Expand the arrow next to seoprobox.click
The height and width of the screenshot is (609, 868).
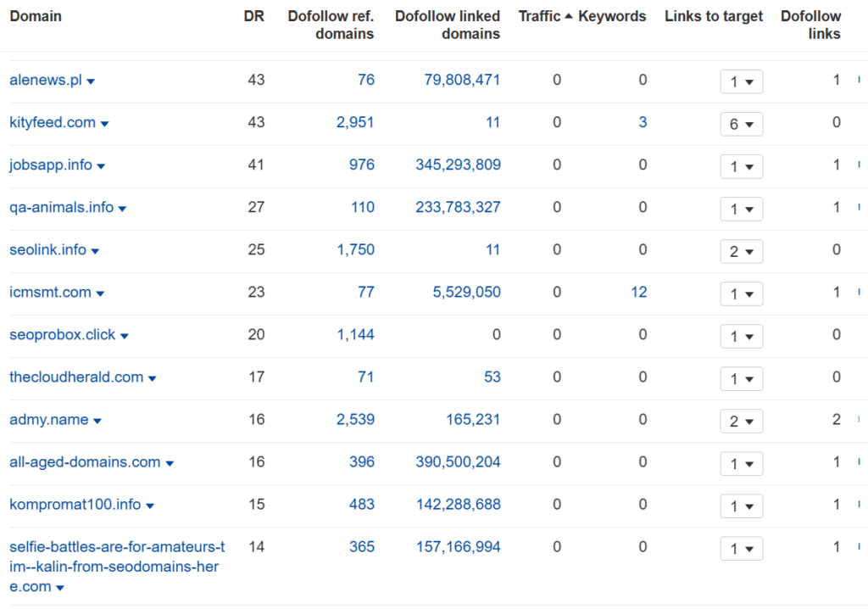125,337
